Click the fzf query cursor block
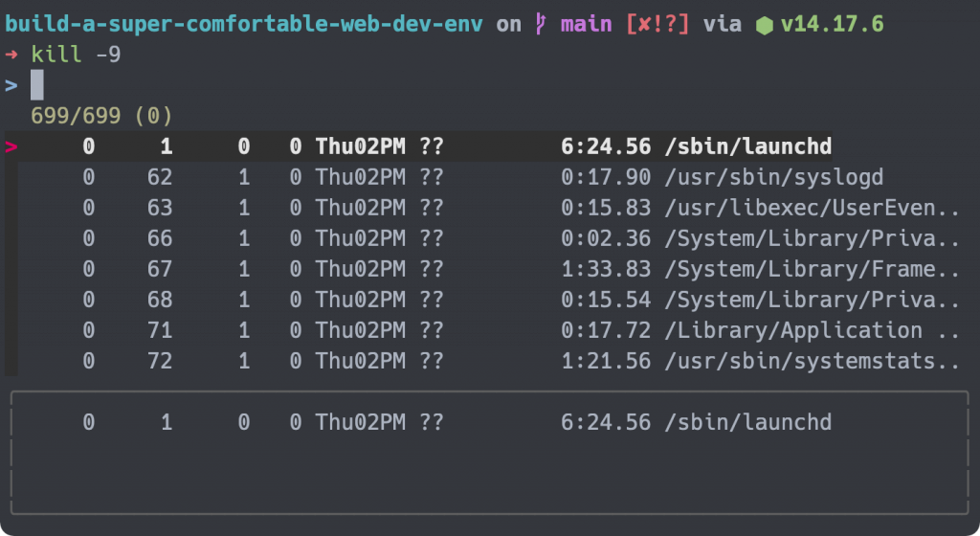Viewport: 980px width, 536px height. click(37, 84)
